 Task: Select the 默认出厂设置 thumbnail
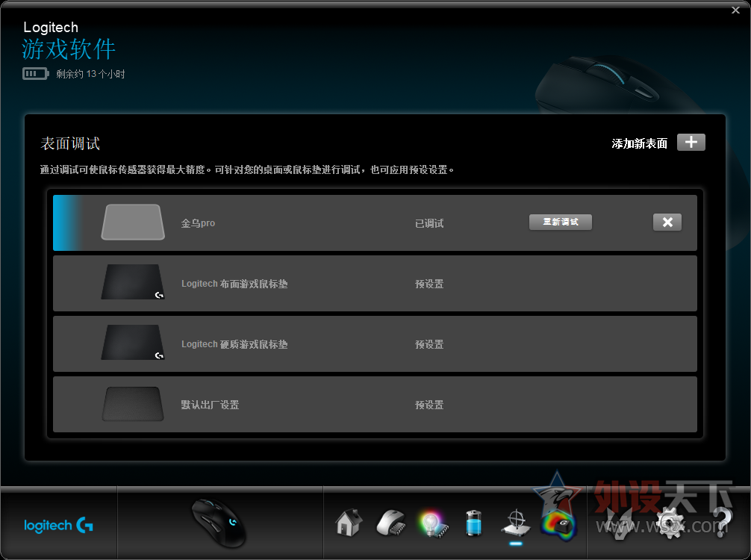point(133,404)
